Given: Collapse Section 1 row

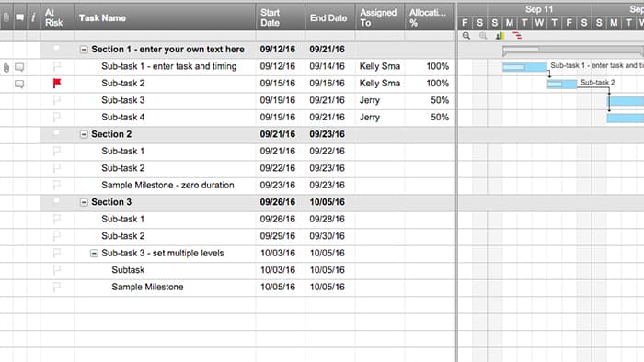Looking at the screenshot, I should coord(84,50).
